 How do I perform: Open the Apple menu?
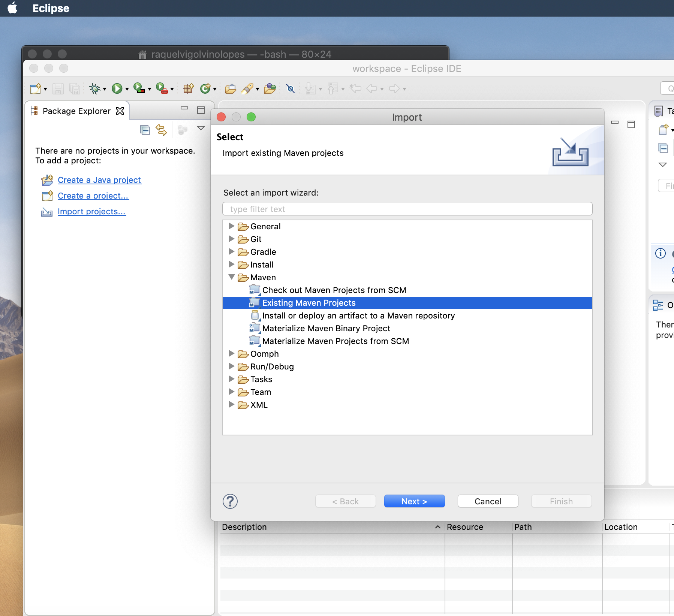tap(13, 8)
